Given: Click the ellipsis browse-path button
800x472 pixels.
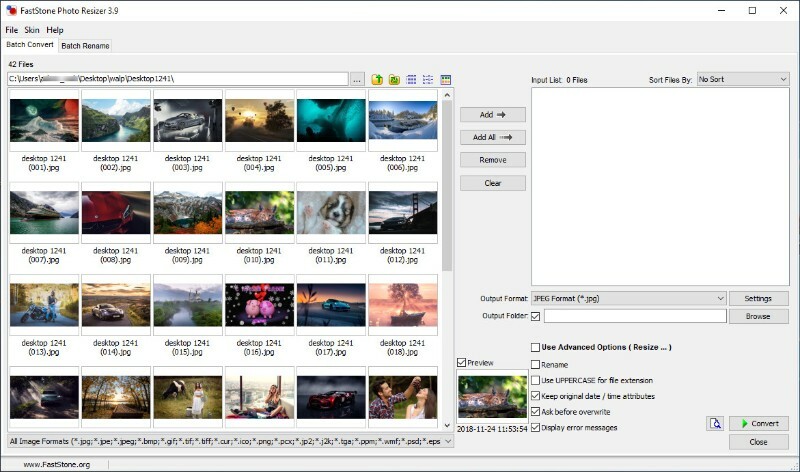Looking at the screenshot, I should coord(357,79).
